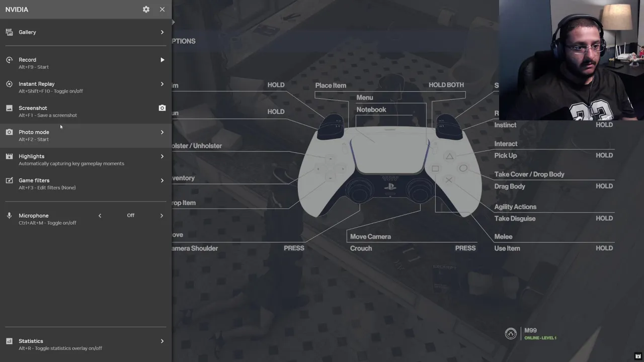Open Highlights menu entry

pos(86,159)
